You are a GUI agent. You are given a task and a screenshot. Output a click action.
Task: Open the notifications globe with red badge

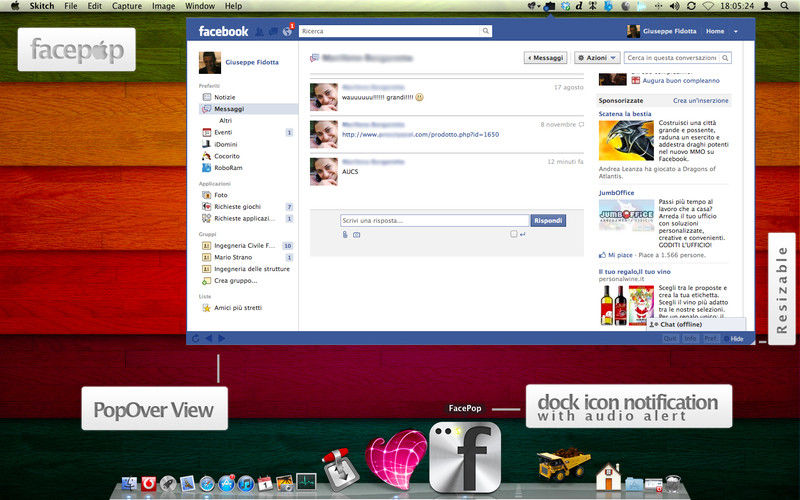click(x=288, y=31)
